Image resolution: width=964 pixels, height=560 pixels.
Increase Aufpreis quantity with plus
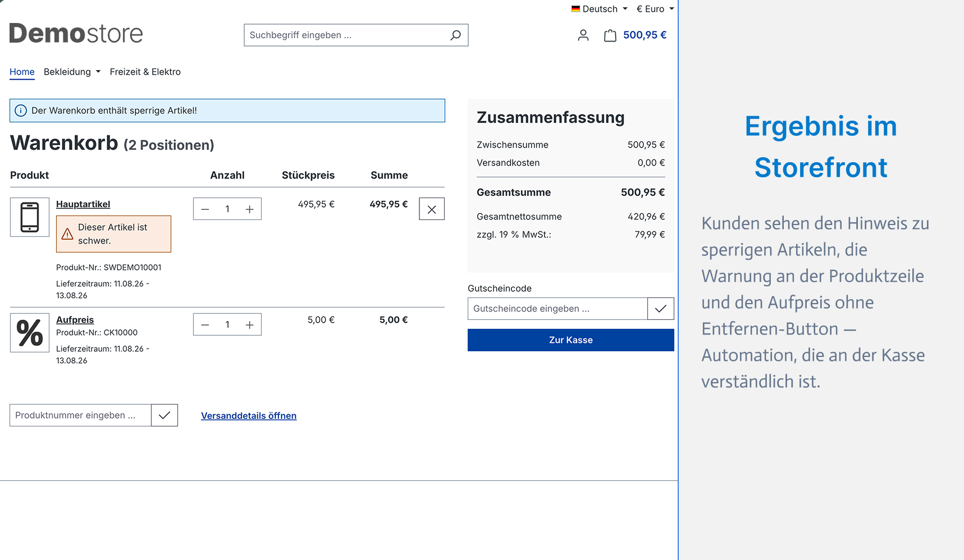[x=250, y=325]
